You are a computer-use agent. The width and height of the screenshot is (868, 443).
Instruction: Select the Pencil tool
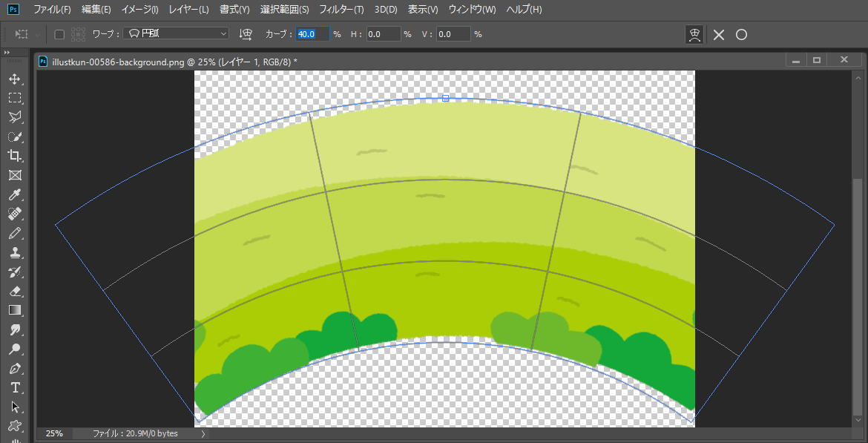click(x=15, y=232)
